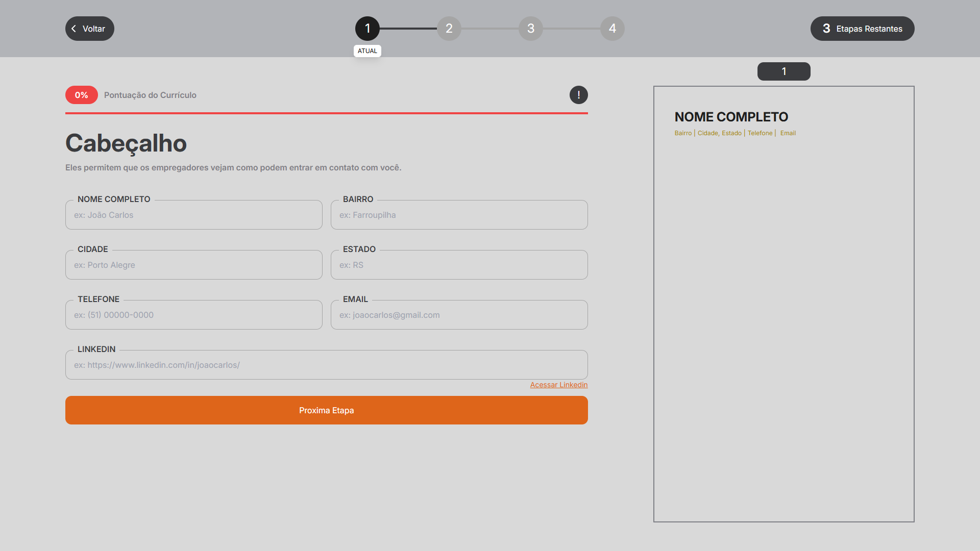Click into the Email field
Screen dimensions: 980x551
tap(459, 315)
